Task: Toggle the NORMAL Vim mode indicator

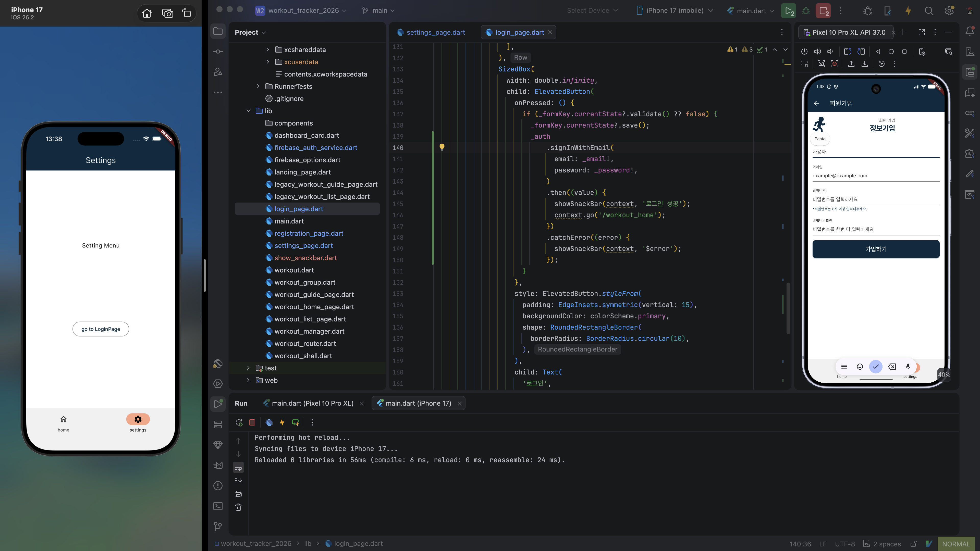Action: click(956, 544)
